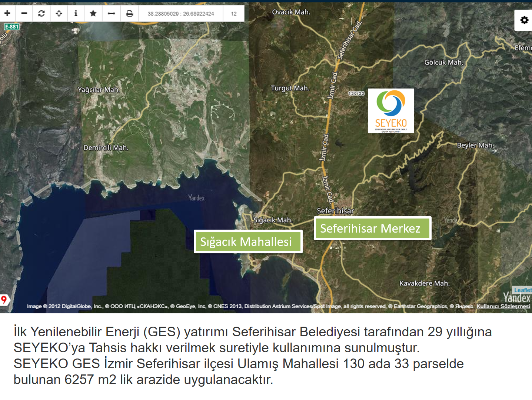532x400 pixels.
Task: Select the horizontal arrow measure tool
Action: 111,14
